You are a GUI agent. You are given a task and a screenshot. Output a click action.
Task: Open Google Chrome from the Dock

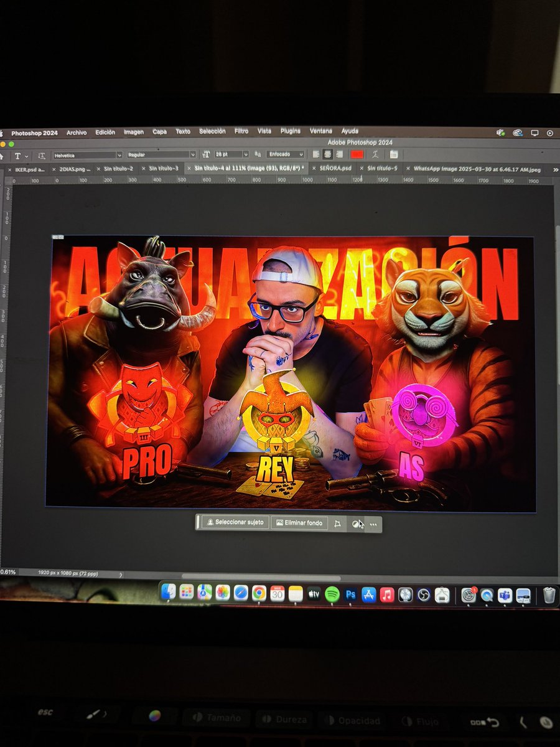(x=259, y=593)
